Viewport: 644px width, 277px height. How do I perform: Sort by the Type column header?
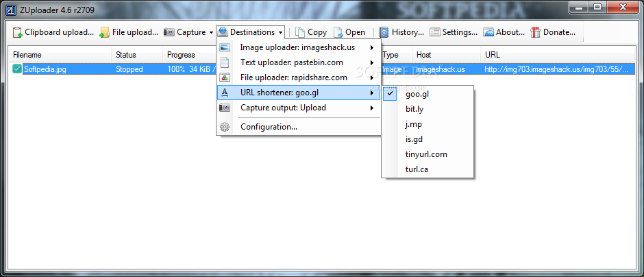[397, 55]
